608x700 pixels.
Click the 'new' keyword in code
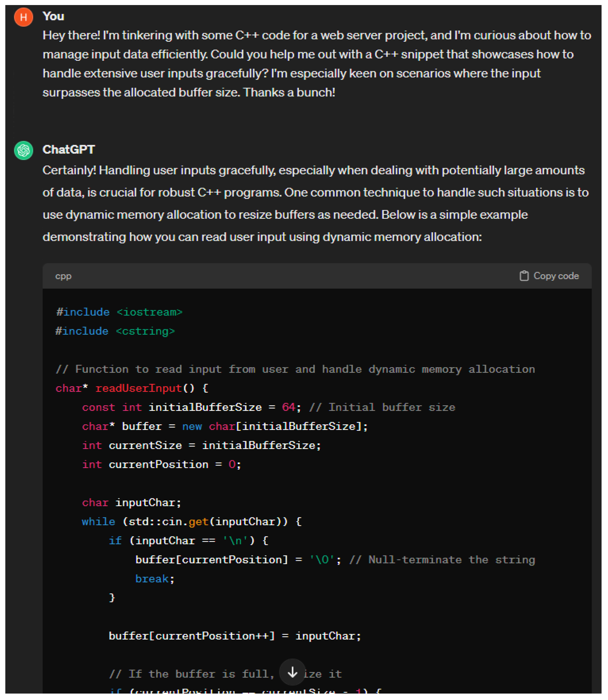(x=192, y=426)
